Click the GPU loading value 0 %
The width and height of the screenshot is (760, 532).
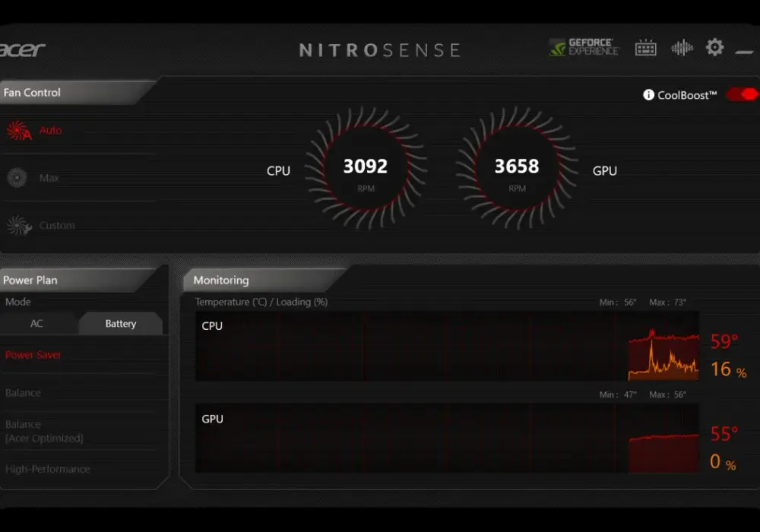[723, 462]
